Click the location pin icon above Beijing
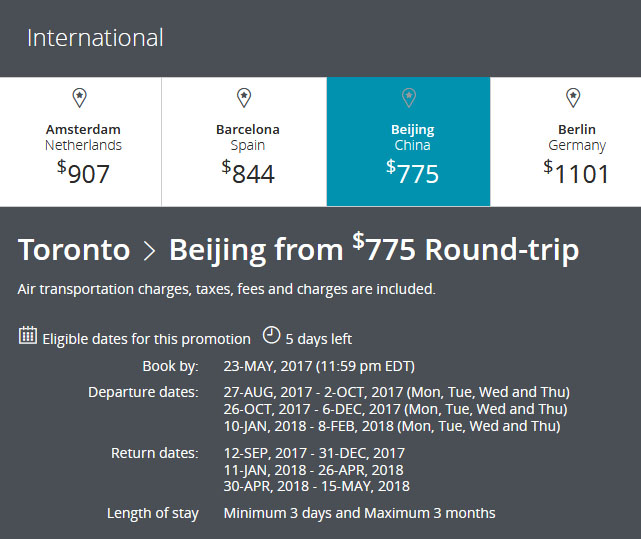641x539 pixels. click(408, 97)
